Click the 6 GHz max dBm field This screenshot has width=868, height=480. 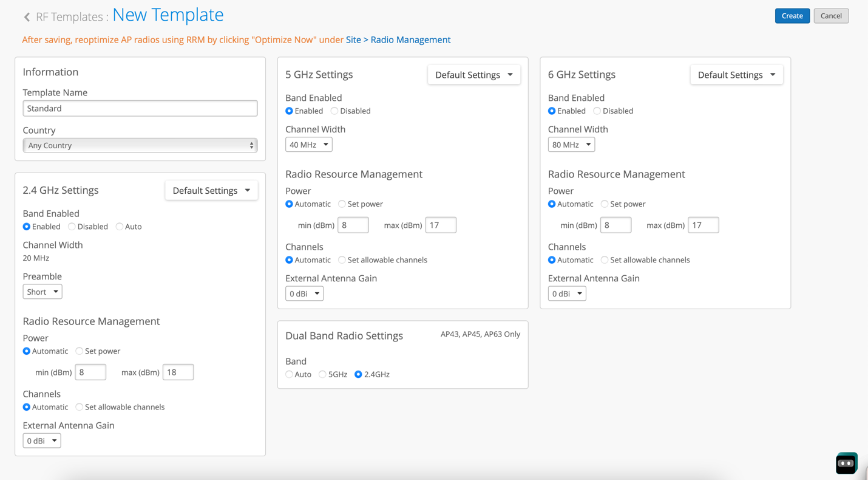click(x=703, y=225)
